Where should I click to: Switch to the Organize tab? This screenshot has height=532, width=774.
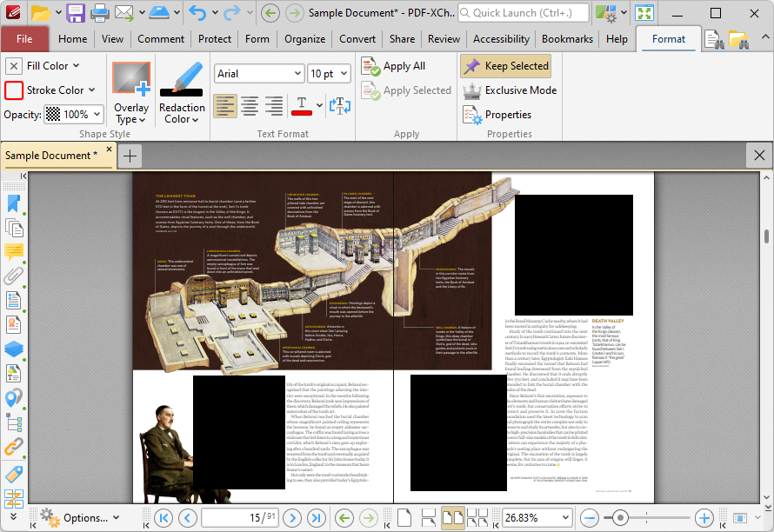304,39
